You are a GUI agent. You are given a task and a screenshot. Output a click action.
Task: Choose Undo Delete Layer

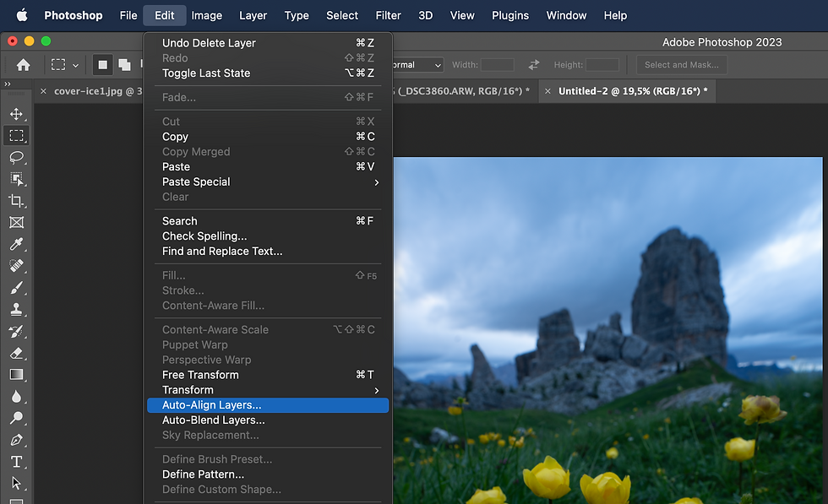click(268, 43)
